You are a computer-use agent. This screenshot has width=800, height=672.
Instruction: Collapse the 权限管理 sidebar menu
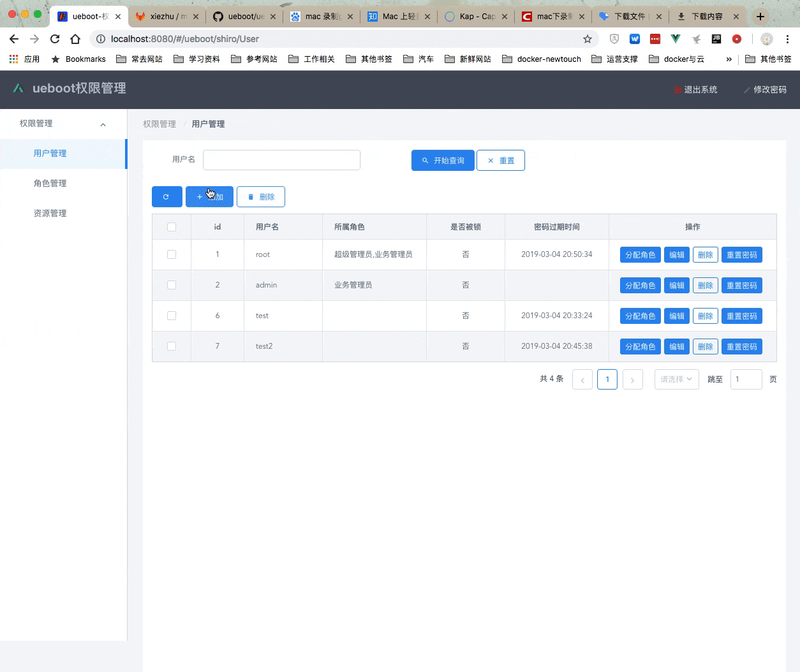pos(63,124)
